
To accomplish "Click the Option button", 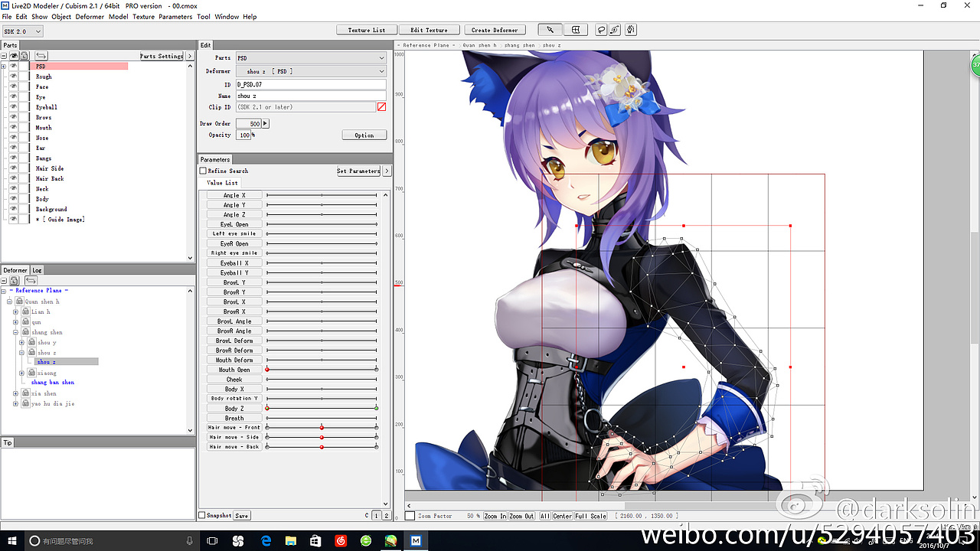I will 364,135.
